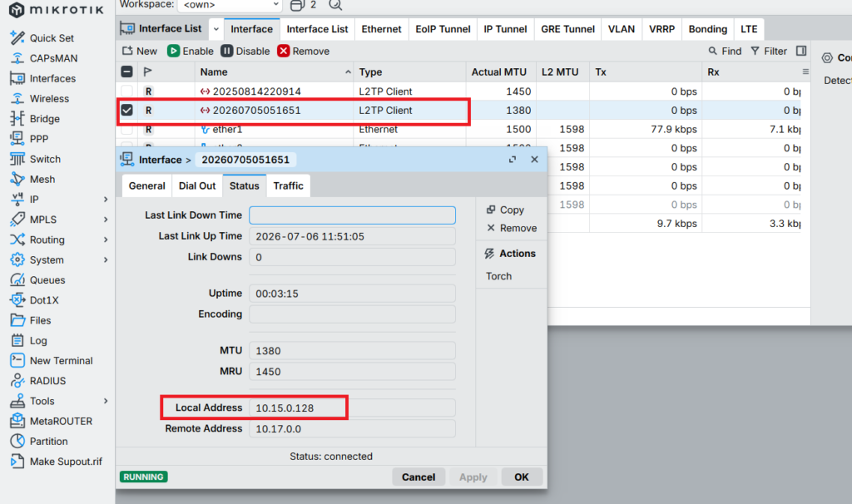852x504 pixels.
Task: Click Disable in interface toolbar
Action: 245,51
